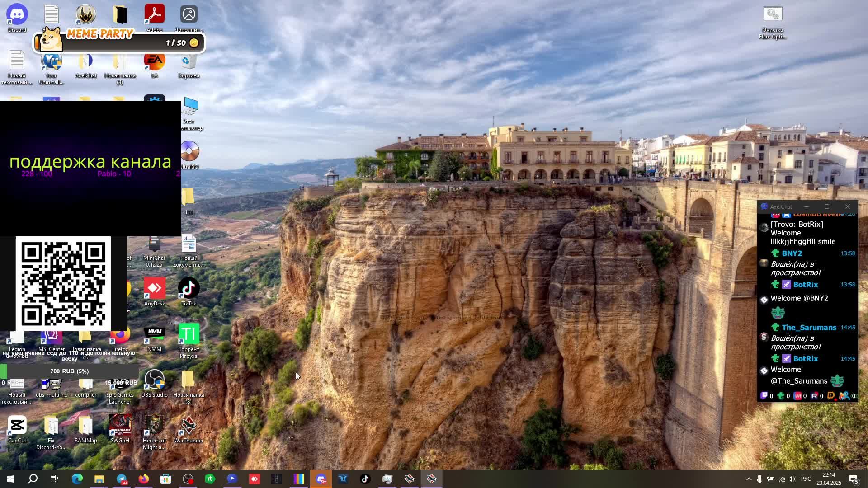Open the Epic Games Launcher icon
868x488 pixels.
point(120,389)
